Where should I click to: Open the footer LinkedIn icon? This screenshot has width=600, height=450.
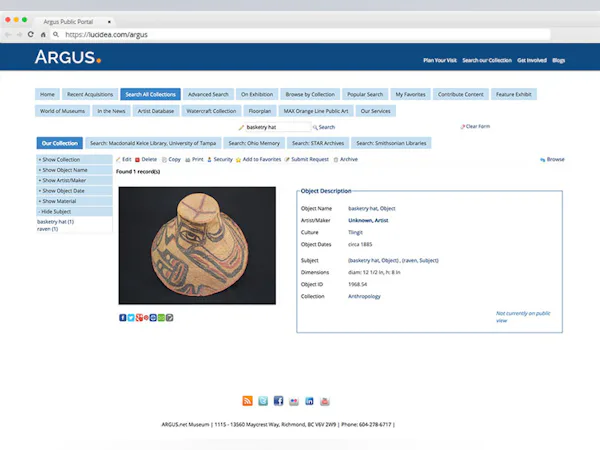(309, 401)
